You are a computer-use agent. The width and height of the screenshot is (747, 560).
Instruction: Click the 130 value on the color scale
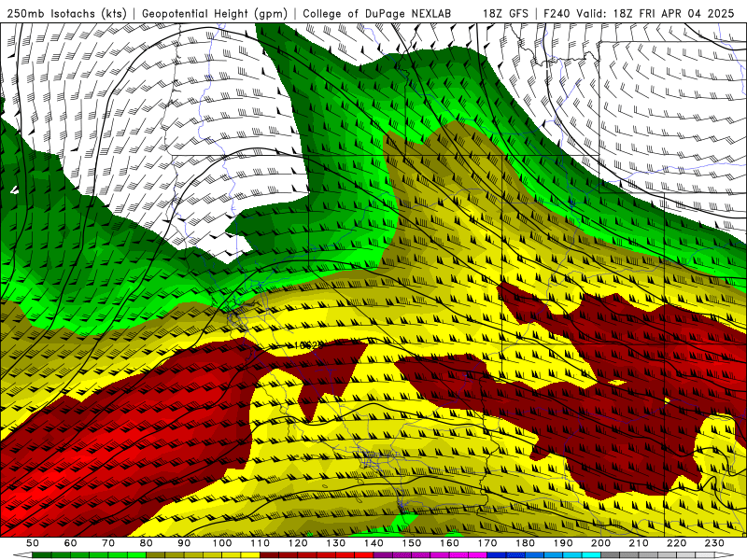pyautogui.click(x=336, y=543)
